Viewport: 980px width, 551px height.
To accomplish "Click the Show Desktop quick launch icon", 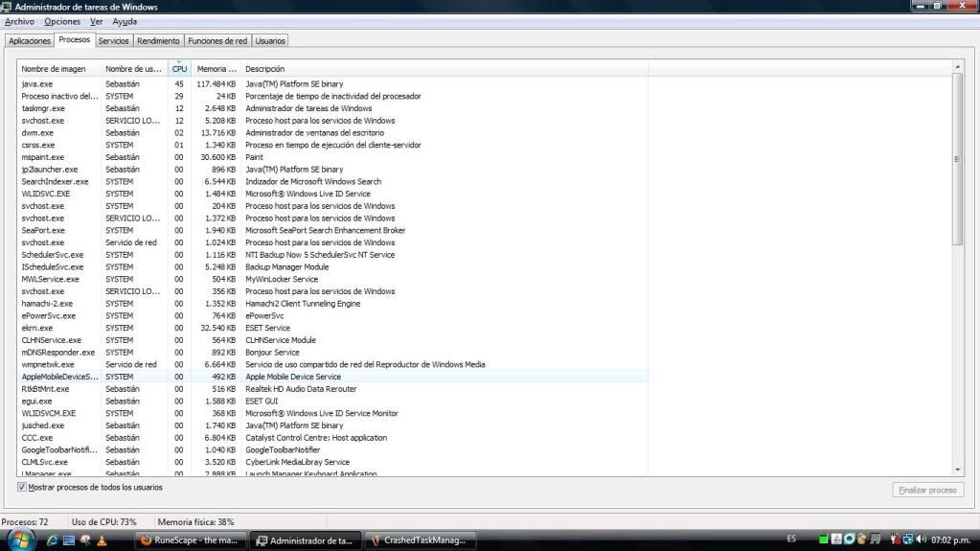I will [70, 540].
